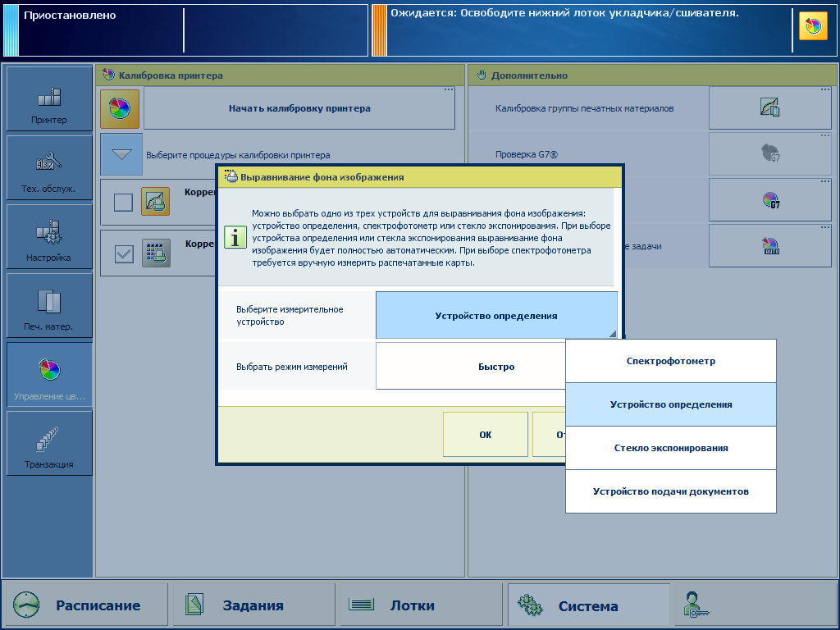Open the Принтер sidebar section
This screenshot has width=840, height=630.
coord(49,99)
